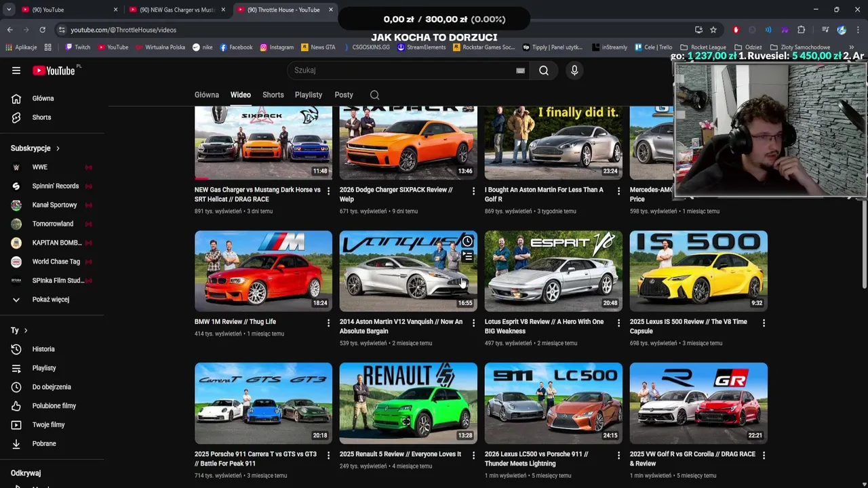
Task: Open Porsche 911 Carrera T vs GTS thumbnail
Action: pyautogui.click(x=263, y=403)
